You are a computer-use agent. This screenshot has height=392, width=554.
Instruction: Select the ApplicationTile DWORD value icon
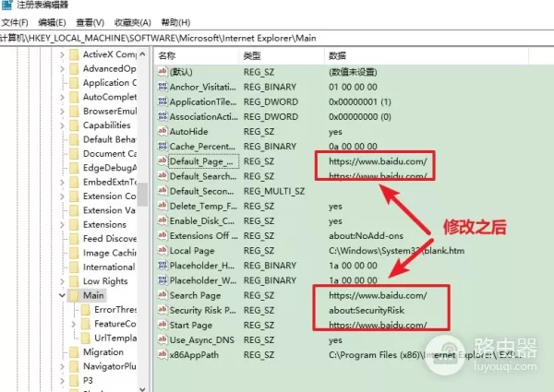point(163,102)
